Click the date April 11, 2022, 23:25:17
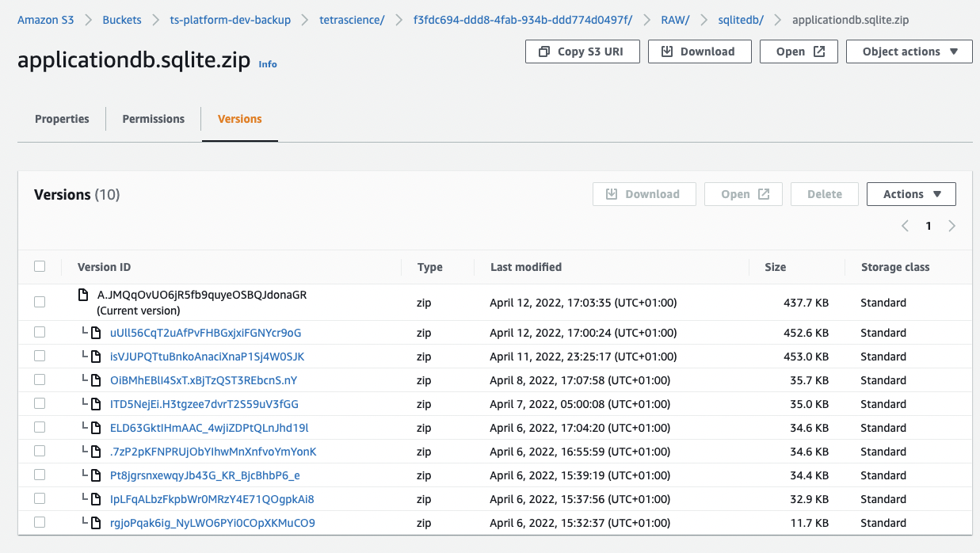The width and height of the screenshot is (980, 553). click(583, 357)
